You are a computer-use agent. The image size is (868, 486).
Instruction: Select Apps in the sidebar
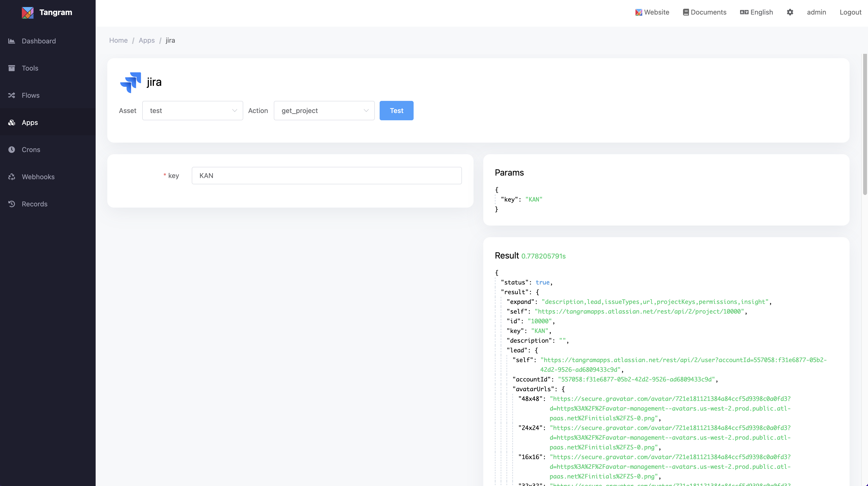point(48,122)
